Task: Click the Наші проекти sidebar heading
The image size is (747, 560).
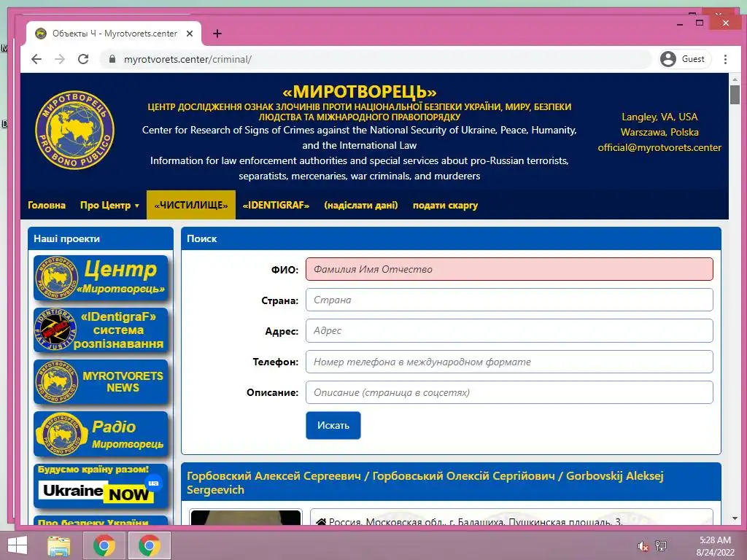Action: click(x=66, y=238)
